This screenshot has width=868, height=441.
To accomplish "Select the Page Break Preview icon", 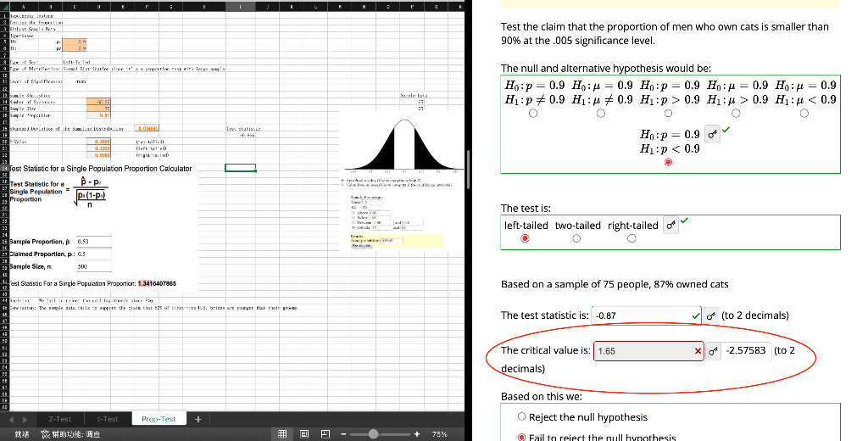I will pyautogui.click(x=325, y=434).
